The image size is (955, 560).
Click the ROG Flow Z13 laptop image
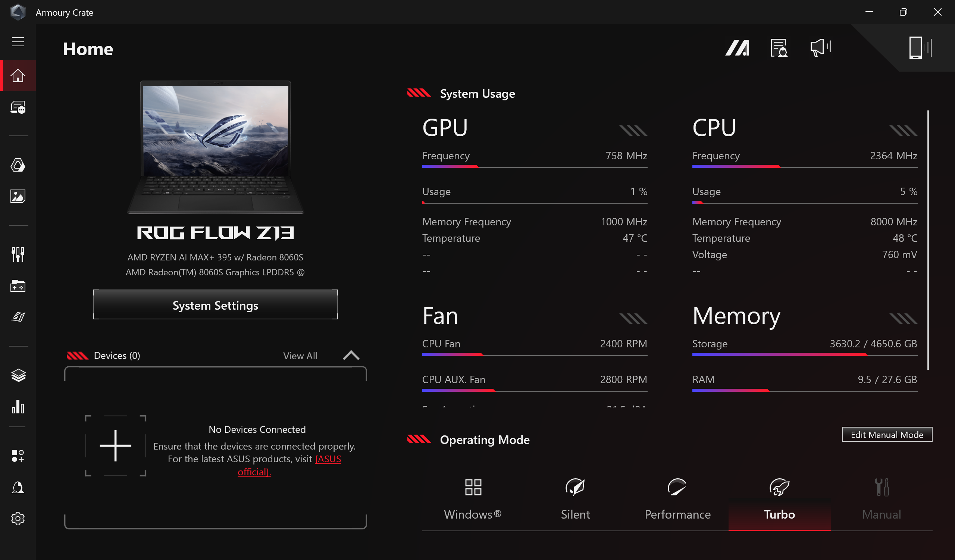[x=215, y=147]
